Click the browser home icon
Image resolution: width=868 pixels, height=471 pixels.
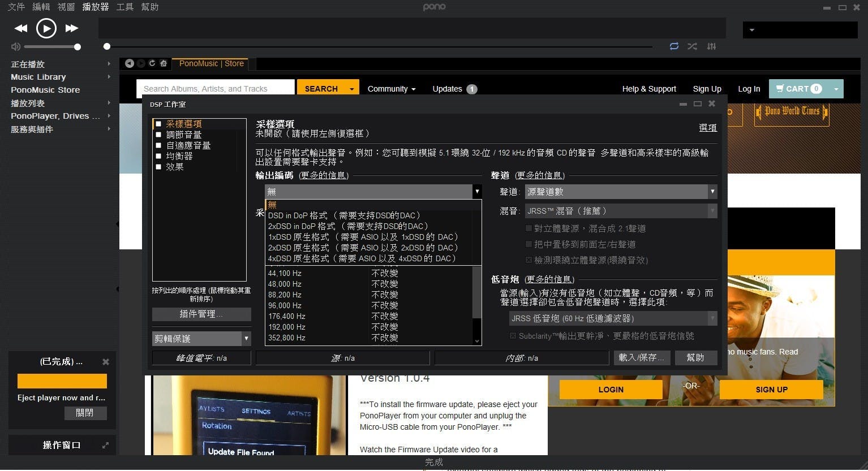pyautogui.click(x=164, y=63)
